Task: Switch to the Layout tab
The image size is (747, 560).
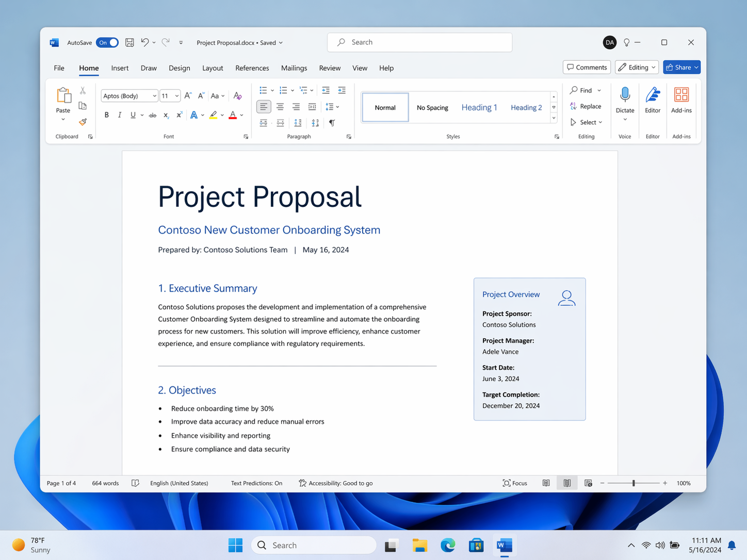Action: [x=213, y=68]
